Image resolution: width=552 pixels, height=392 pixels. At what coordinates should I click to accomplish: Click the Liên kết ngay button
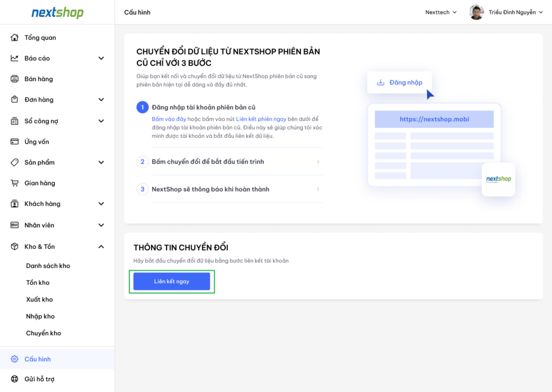171,281
